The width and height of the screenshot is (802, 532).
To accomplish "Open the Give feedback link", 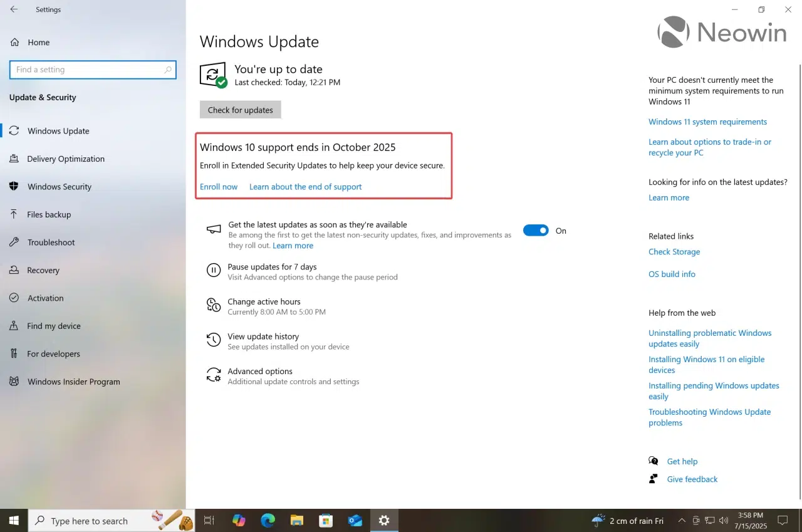I will click(692, 479).
